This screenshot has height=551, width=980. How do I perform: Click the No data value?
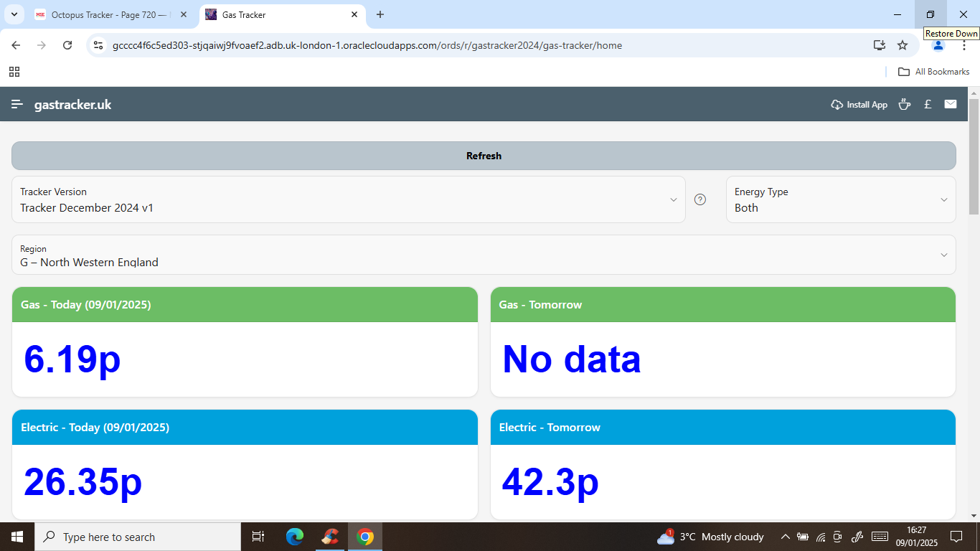click(571, 359)
